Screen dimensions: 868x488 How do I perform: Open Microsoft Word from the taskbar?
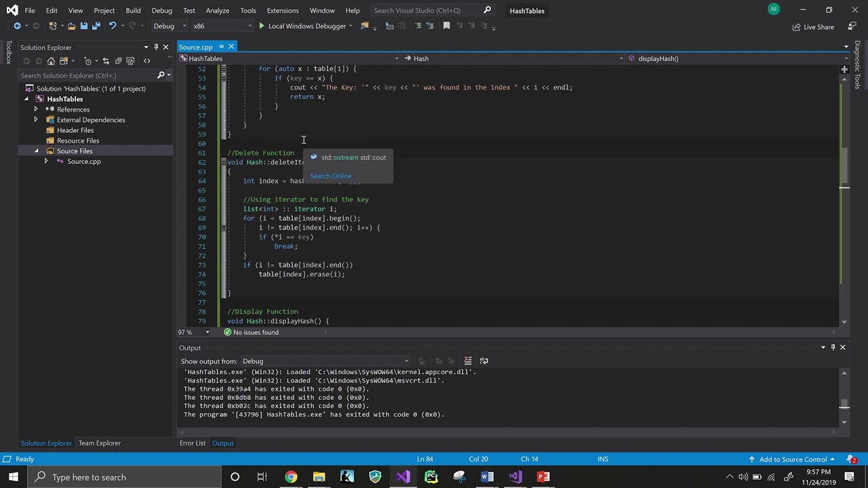click(x=487, y=477)
